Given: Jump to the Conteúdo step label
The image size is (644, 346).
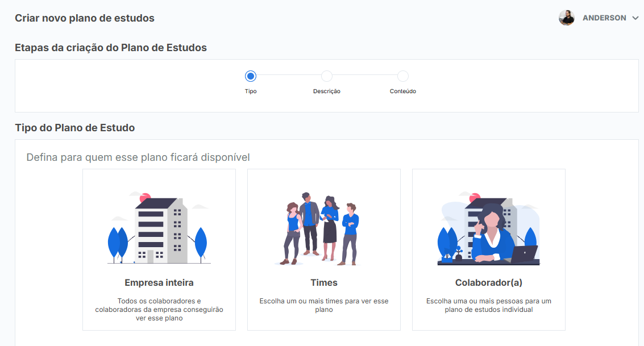Looking at the screenshot, I should [403, 91].
